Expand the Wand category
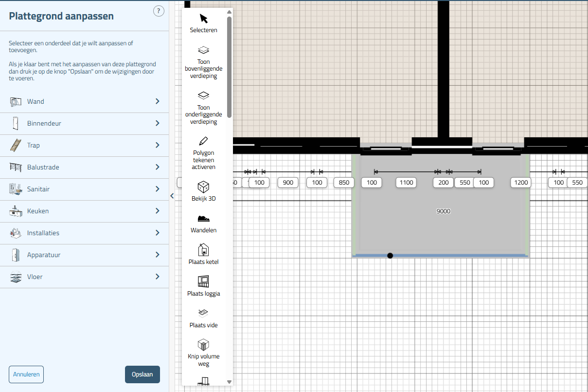The width and height of the screenshot is (588, 392). [x=84, y=101]
